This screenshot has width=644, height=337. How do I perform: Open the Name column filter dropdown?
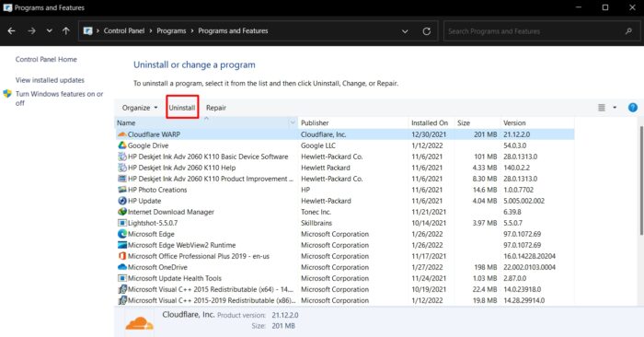293,122
